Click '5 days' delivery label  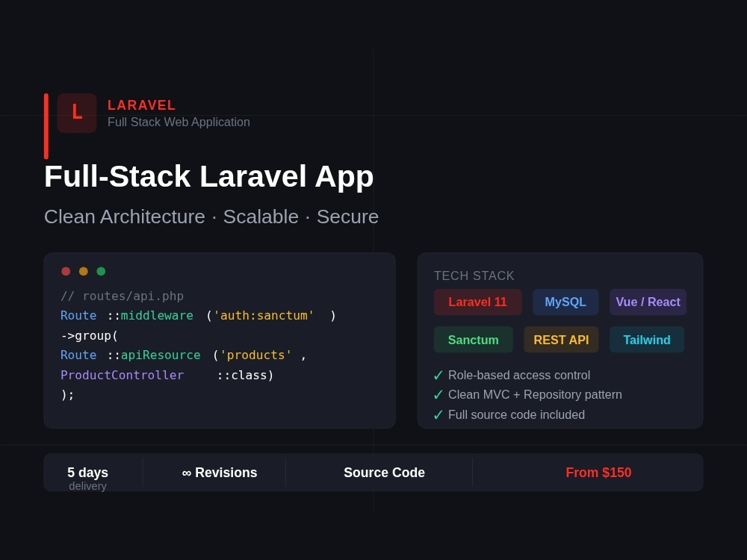click(87, 473)
